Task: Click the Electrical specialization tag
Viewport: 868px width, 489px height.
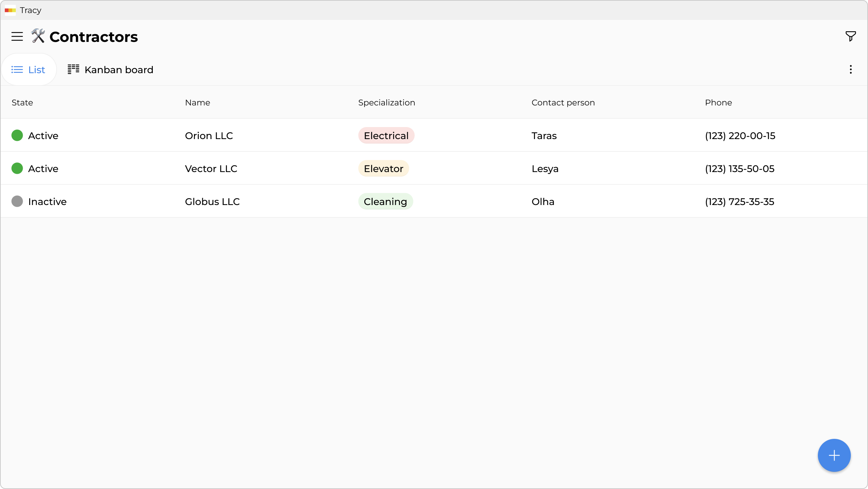Action: 386,136
